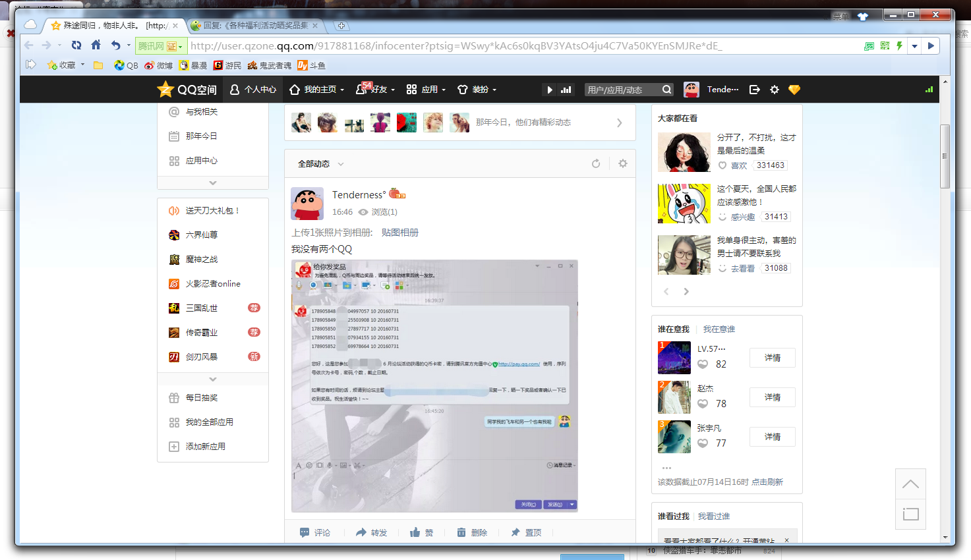Open feed settings gear icon
The height and width of the screenshot is (560, 971).
click(x=623, y=163)
